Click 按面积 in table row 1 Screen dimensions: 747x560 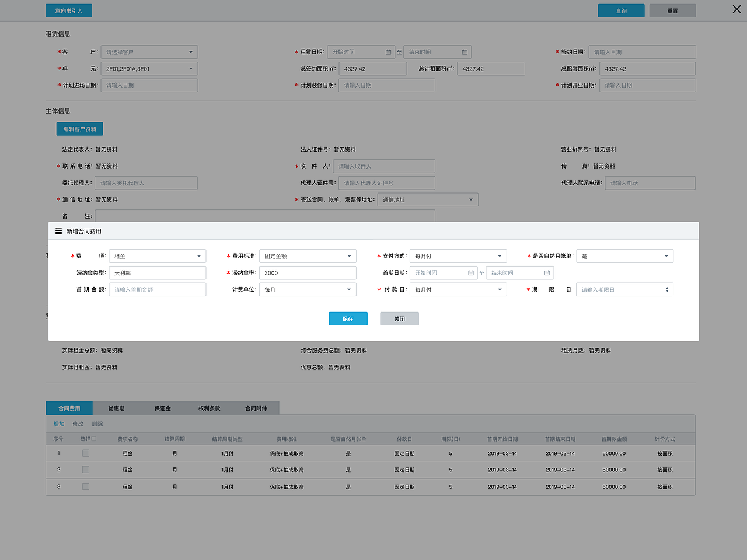pyautogui.click(x=665, y=453)
